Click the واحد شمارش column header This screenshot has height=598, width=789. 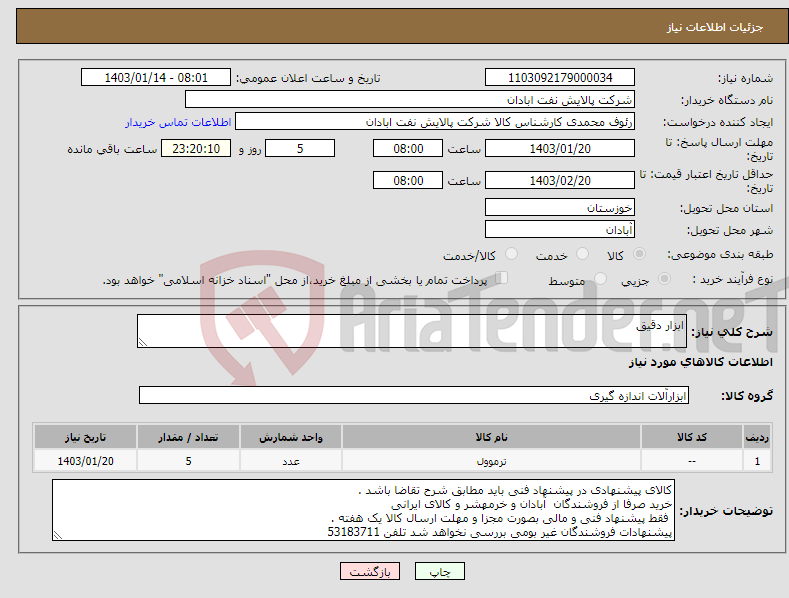(x=291, y=437)
